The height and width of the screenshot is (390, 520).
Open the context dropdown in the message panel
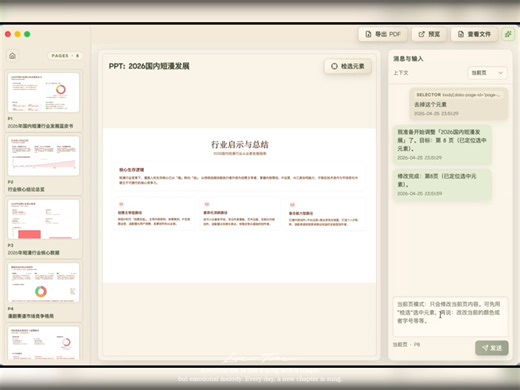pos(487,73)
